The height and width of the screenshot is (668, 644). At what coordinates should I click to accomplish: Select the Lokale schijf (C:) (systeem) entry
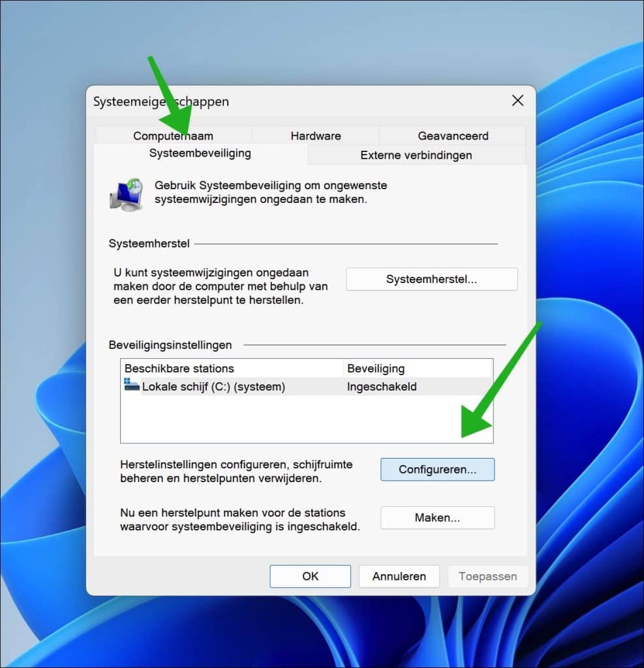pyautogui.click(x=228, y=386)
